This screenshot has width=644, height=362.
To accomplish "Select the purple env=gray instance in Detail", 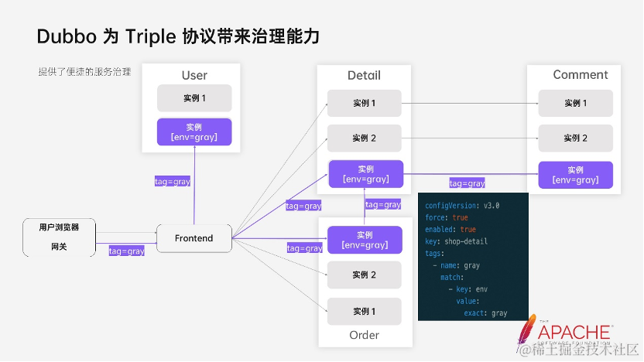I will [366, 174].
